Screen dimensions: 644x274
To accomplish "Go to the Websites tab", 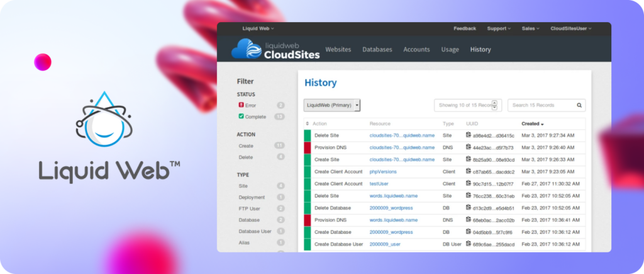I will click(338, 49).
